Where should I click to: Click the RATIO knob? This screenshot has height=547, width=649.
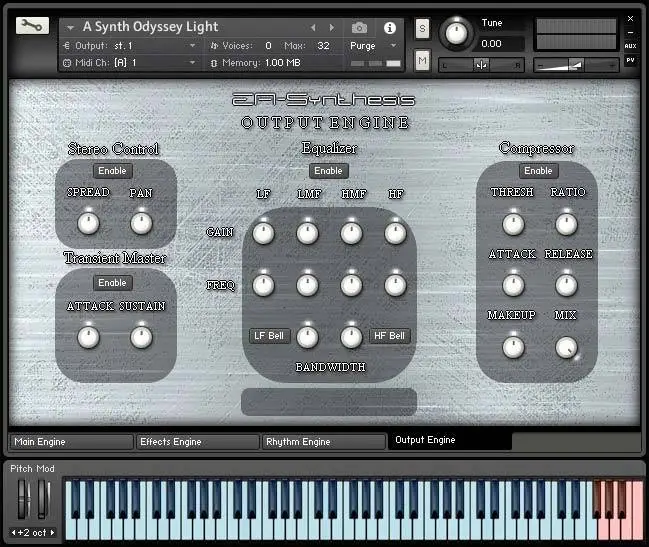[x=566, y=225]
